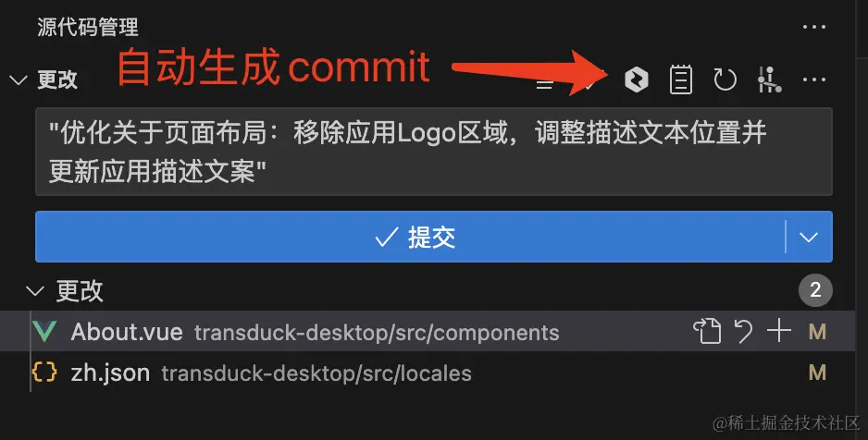Click the view-as-list icon left of the checkmark
The width and height of the screenshot is (868, 440).
[545, 83]
